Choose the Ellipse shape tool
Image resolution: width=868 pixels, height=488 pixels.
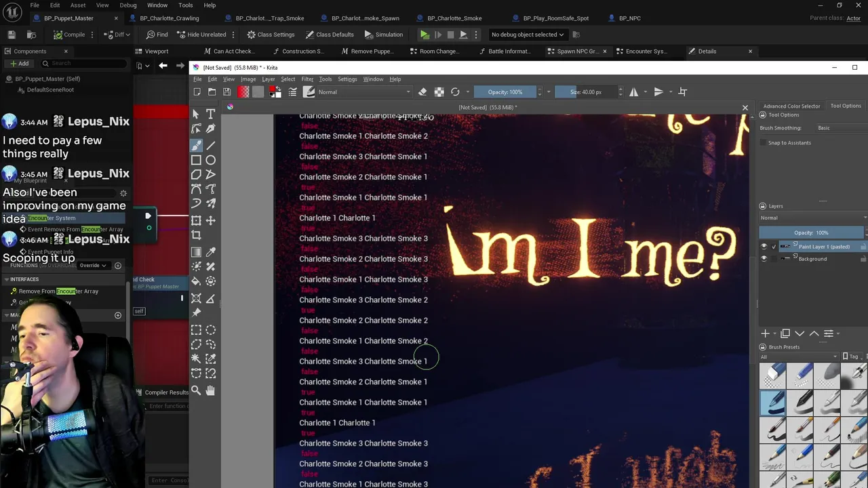pyautogui.click(x=211, y=160)
